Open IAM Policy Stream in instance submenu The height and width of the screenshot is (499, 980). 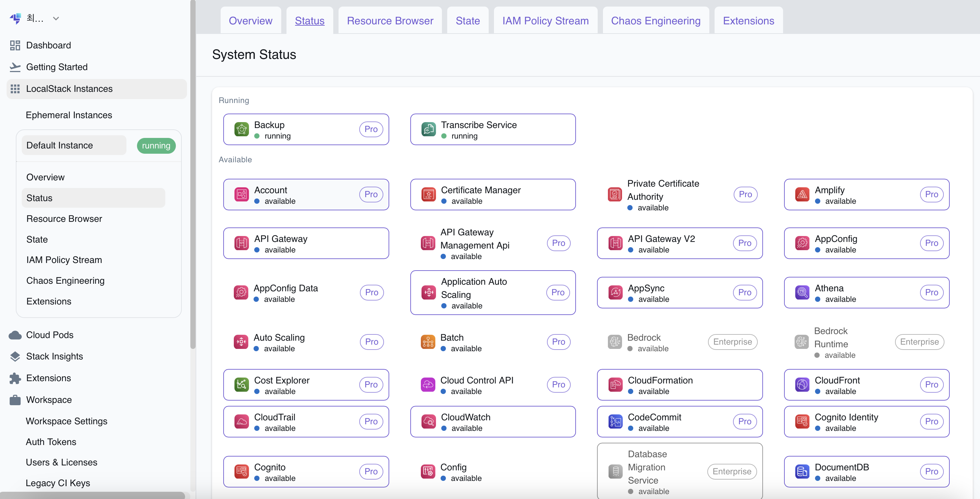point(93,260)
